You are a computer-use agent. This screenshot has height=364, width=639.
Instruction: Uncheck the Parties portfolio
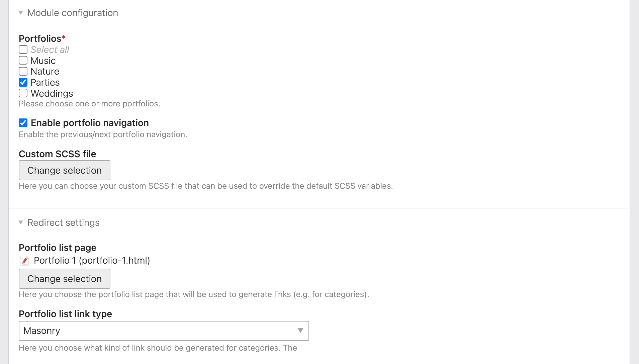pyautogui.click(x=23, y=82)
